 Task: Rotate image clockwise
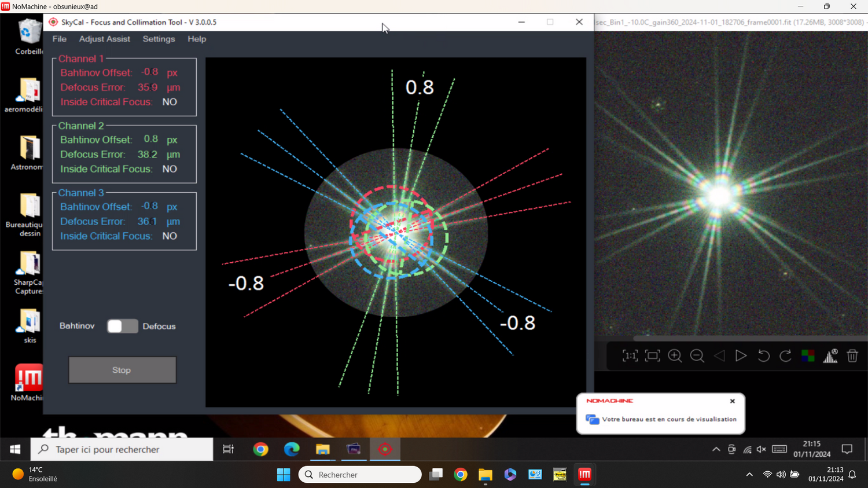pyautogui.click(x=785, y=356)
